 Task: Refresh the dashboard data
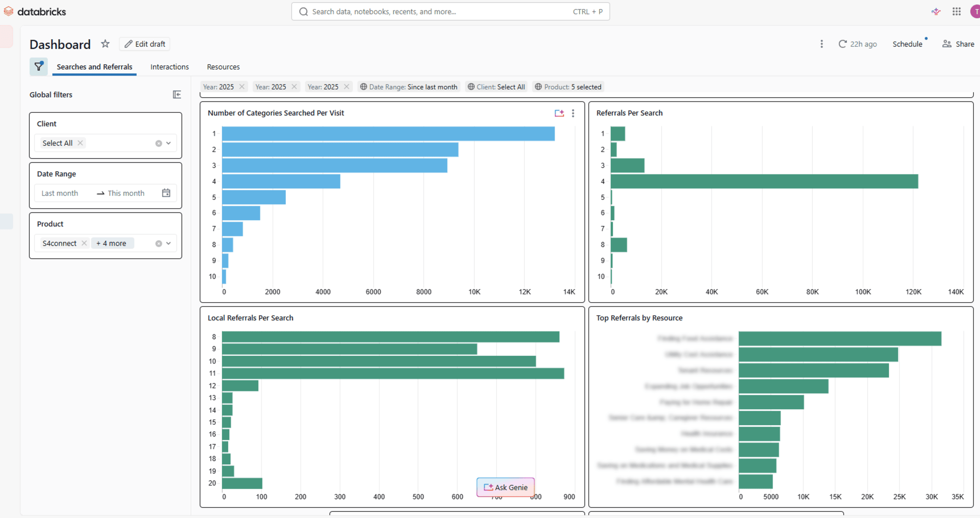pos(842,44)
